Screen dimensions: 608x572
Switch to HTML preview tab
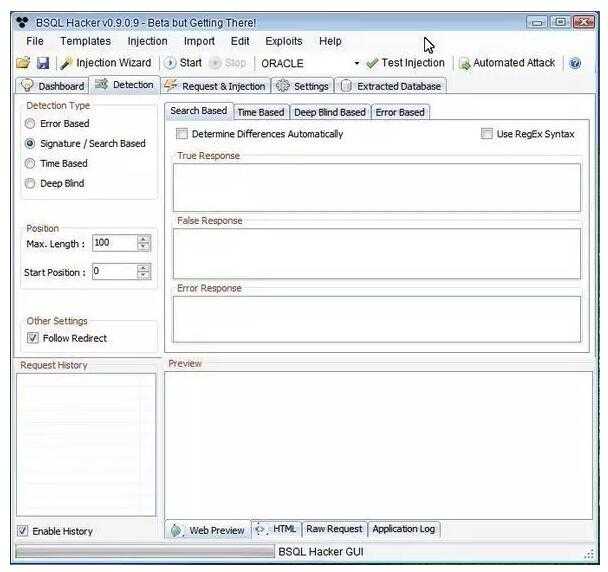click(276, 529)
